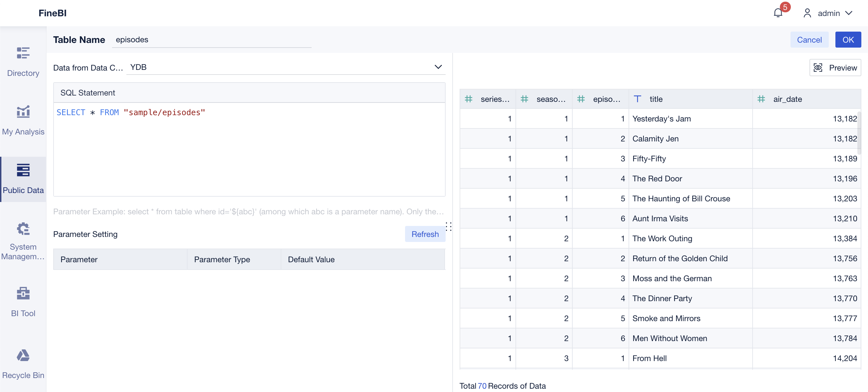
Task: Open the admin user menu chevron
Action: coord(849,13)
